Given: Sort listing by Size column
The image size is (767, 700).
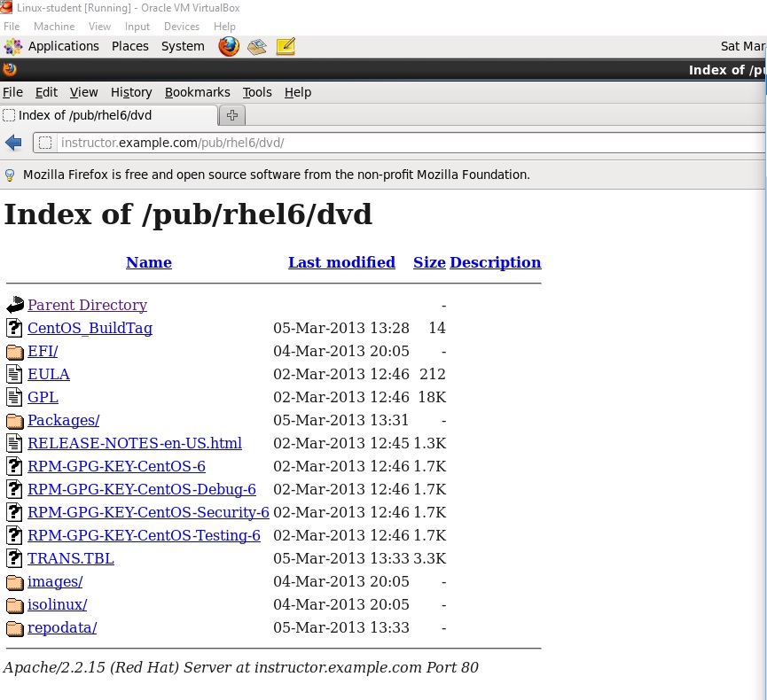Looking at the screenshot, I should (x=429, y=262).
